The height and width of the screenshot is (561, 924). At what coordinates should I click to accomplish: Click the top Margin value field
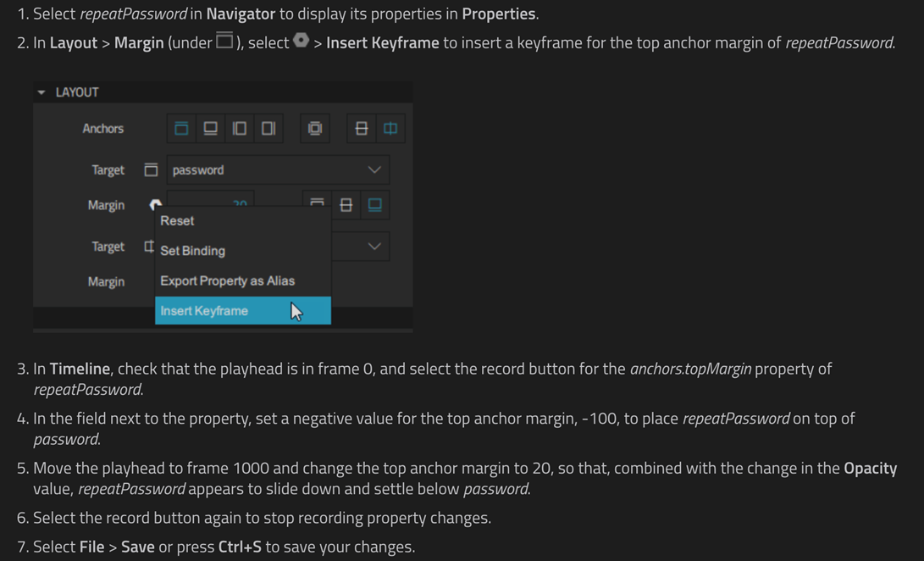(211, 199)
